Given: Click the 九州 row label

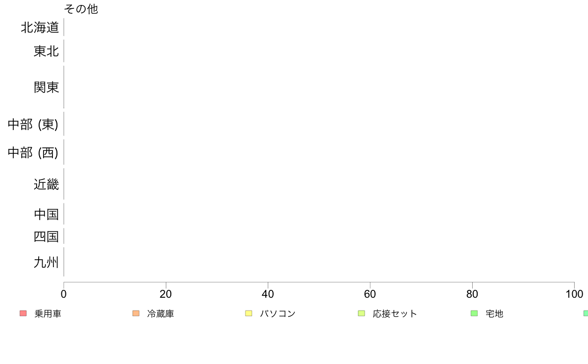Looking at the screenshot, I should pos(47,262).
